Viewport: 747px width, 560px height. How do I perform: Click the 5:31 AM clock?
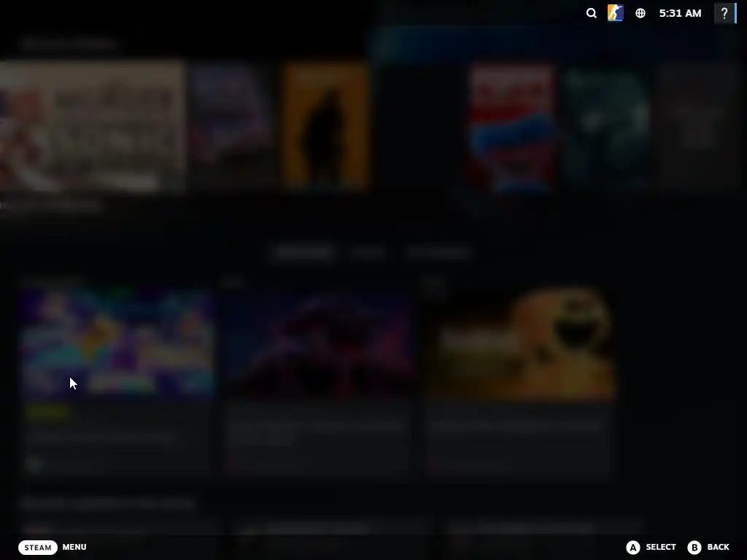click(x=680, y=13)
